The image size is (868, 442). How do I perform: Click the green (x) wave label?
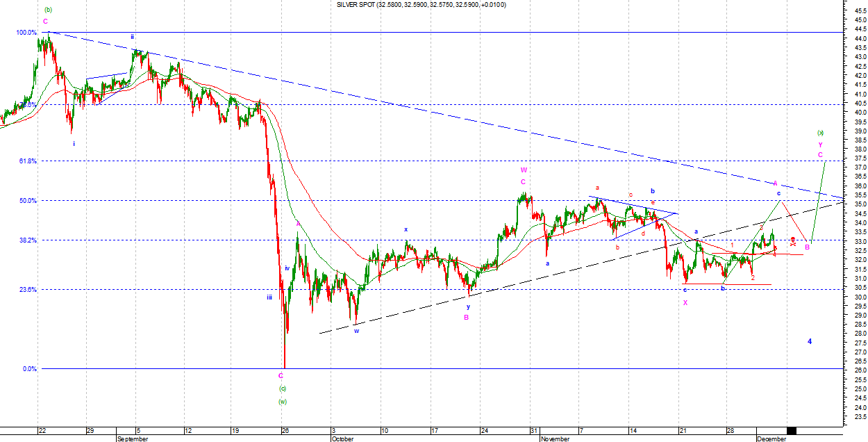point(820,133)
